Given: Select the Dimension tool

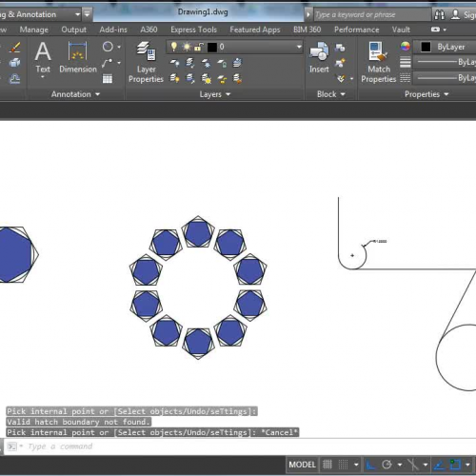Looking at the screenshot, I should click(78, 57).
